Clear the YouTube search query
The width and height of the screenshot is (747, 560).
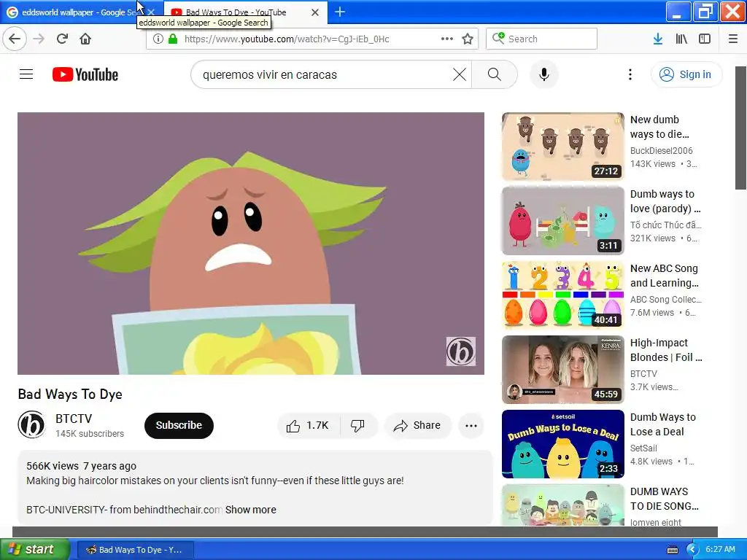[x=460, y=74]
